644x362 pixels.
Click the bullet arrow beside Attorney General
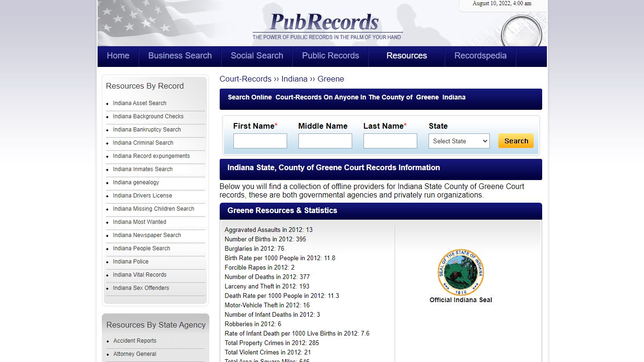click(108, 354)
